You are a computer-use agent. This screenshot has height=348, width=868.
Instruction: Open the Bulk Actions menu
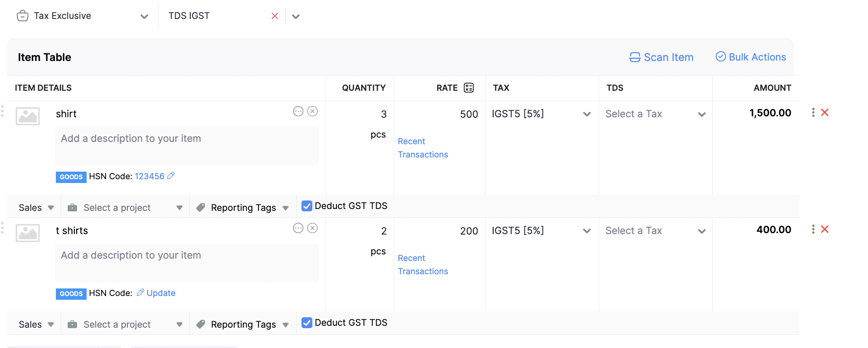pos(751,57)
